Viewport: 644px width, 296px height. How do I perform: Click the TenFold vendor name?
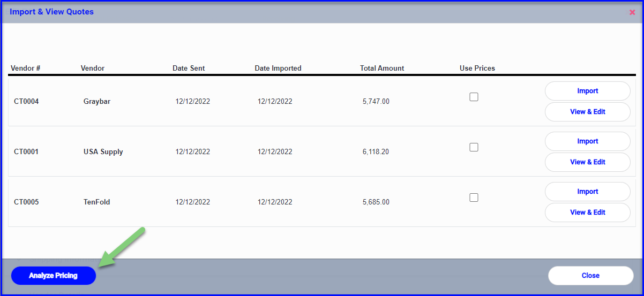pos(97,202)
